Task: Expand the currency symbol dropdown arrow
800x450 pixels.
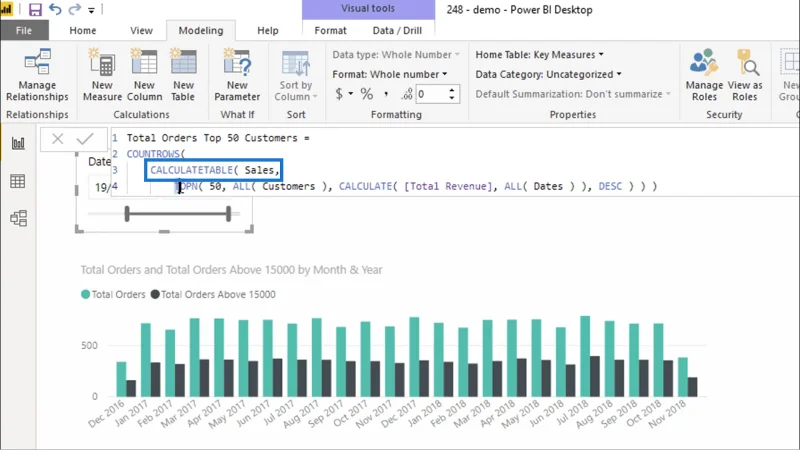Action: tap(351, 94)
